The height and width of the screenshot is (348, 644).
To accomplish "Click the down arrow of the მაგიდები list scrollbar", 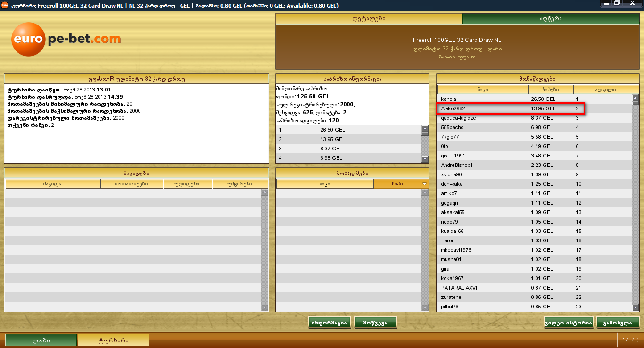I will [264, 308].
